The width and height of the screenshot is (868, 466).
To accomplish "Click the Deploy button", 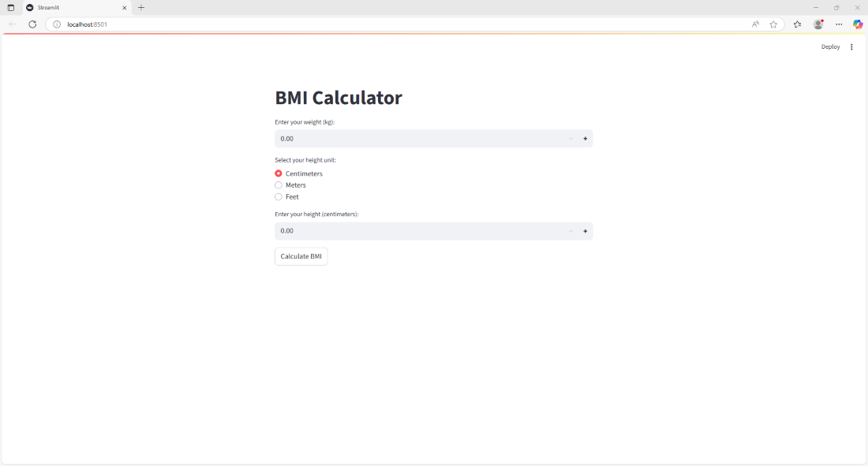I will pyautogui.click(x=830, y=47).
